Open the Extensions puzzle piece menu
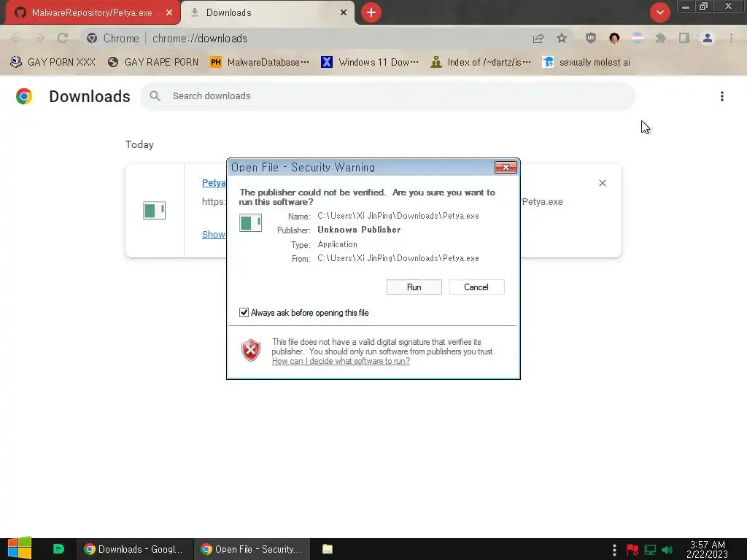Image resolution: width=747 pixels, height=560 pixels. [x=661, y=38]
